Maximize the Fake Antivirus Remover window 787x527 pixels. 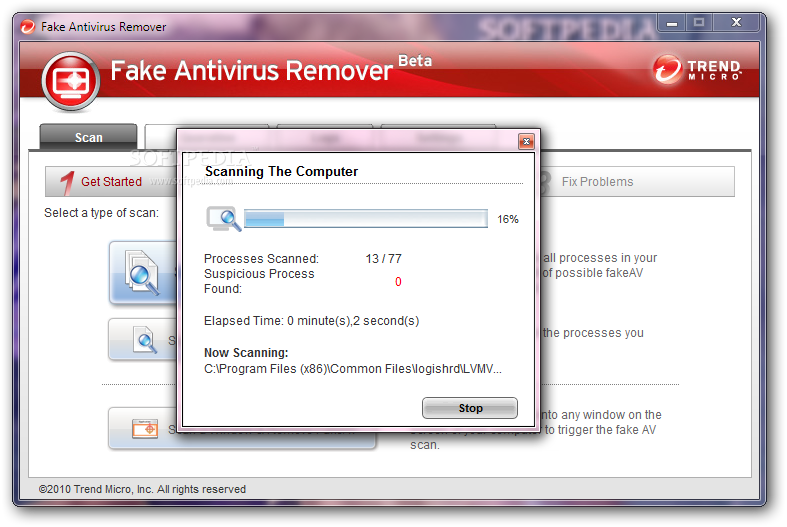(699, 23)
